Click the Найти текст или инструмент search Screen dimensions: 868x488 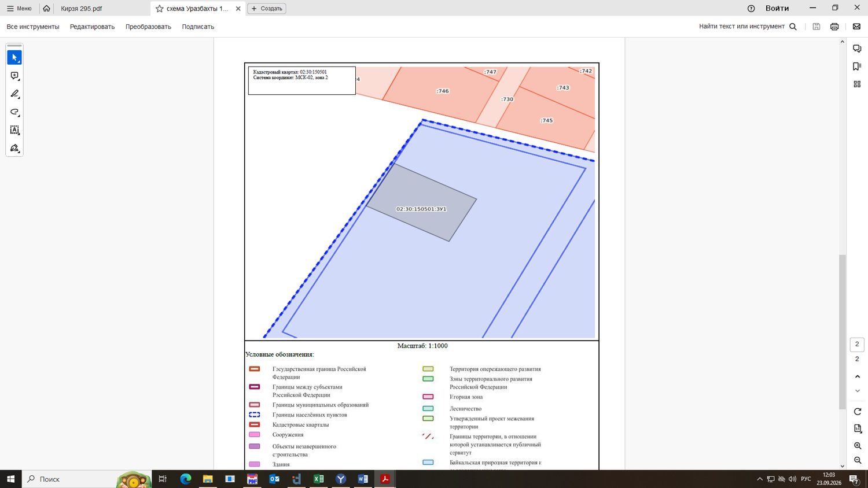(748, 27)
